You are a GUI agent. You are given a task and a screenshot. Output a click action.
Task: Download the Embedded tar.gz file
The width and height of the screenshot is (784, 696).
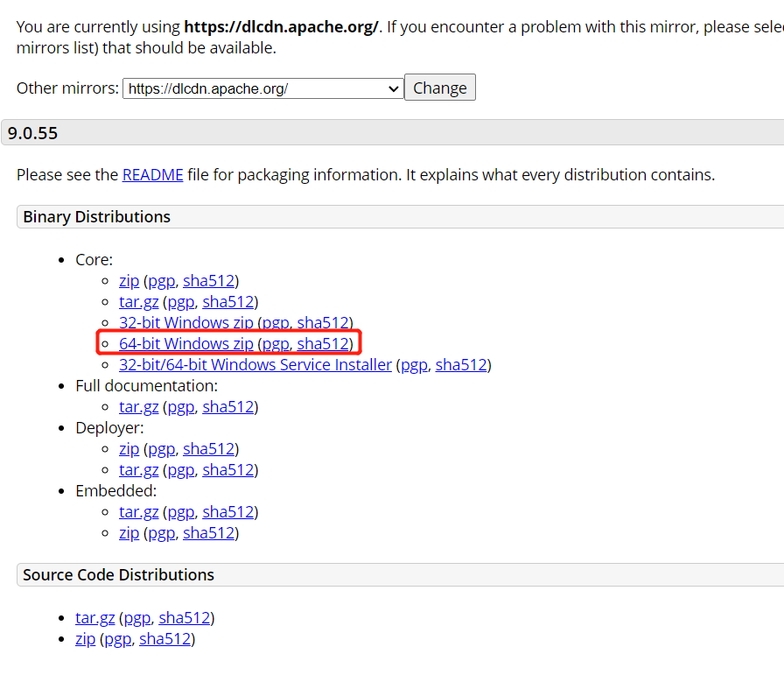138,511
